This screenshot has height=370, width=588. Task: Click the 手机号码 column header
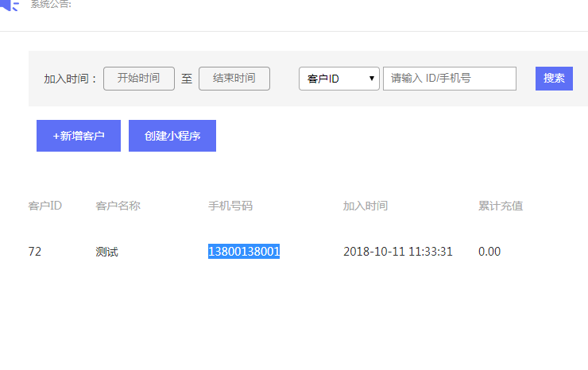coord(230,206)
